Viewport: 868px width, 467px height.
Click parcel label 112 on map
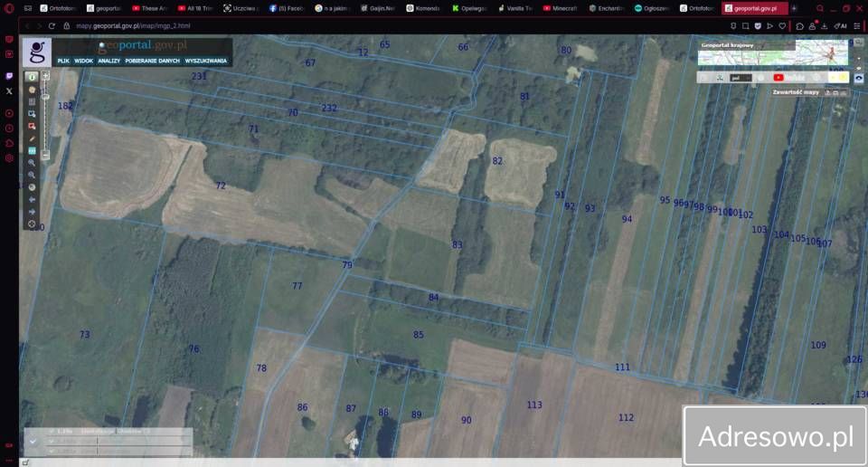point(626,418)
